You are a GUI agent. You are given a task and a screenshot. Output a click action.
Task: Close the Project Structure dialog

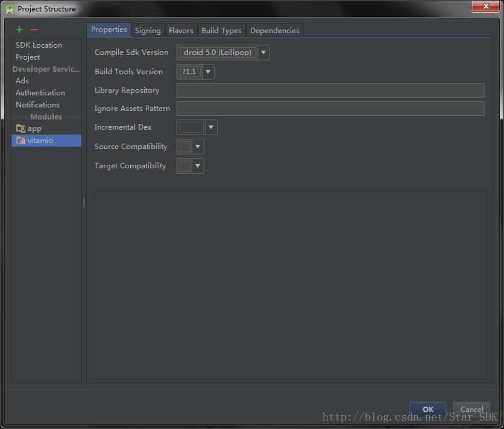pos(486,6)
